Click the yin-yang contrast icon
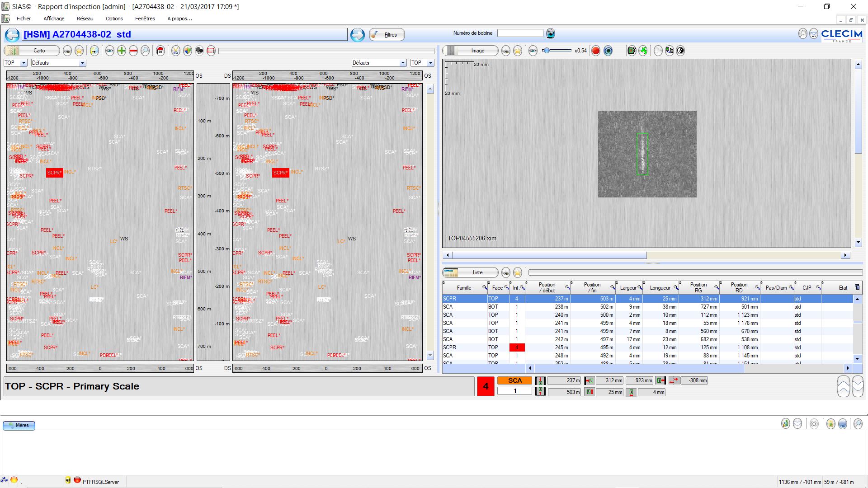The width and height of the screenshot is (868, 488). tap(680, 51)
